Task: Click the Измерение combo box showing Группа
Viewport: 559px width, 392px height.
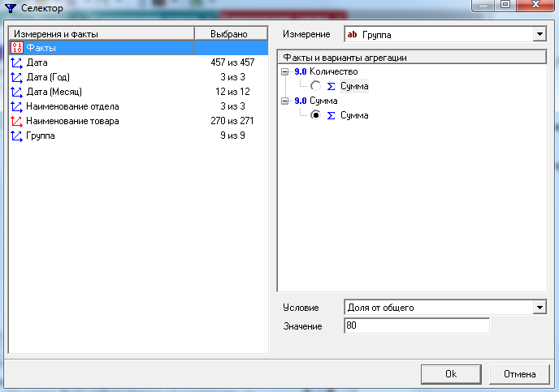Action: [x=445, y=34]
